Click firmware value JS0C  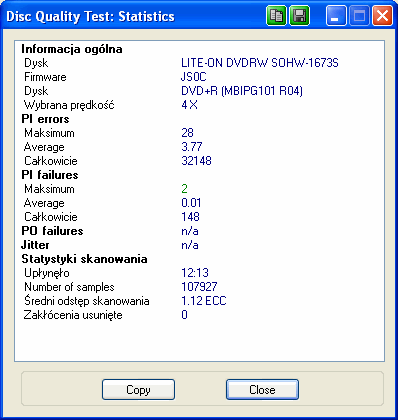(194, 77)
